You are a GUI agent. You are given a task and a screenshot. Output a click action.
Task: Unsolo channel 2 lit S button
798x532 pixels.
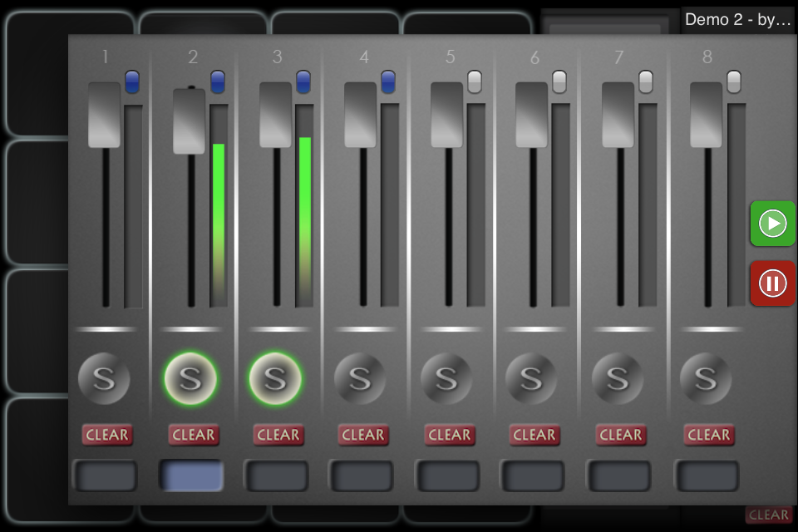point(190,379)
